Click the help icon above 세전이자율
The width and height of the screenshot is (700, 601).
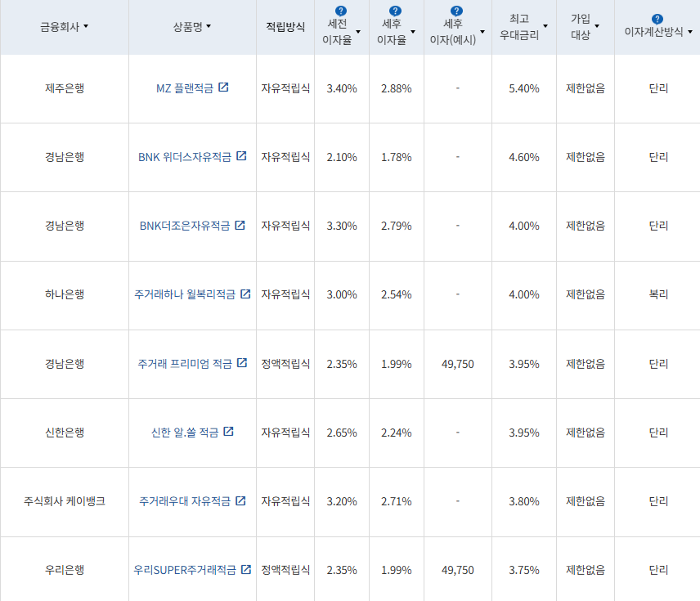point(340,9)
